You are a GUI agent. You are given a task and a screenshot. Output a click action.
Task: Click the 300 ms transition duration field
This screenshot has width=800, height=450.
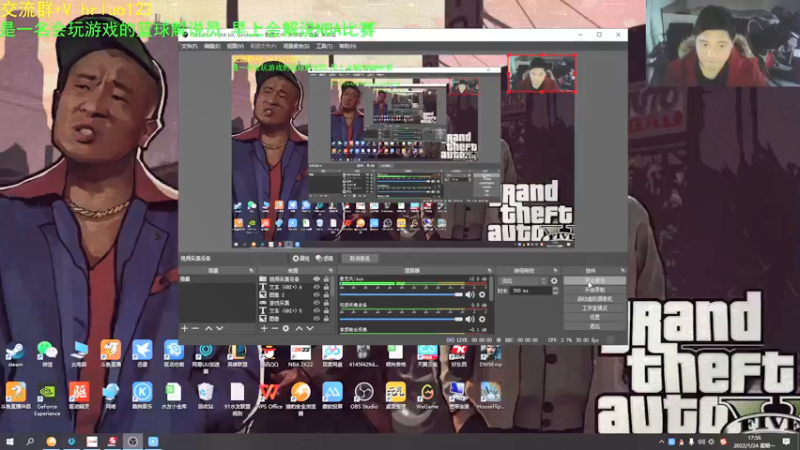(x=531, y=290)
